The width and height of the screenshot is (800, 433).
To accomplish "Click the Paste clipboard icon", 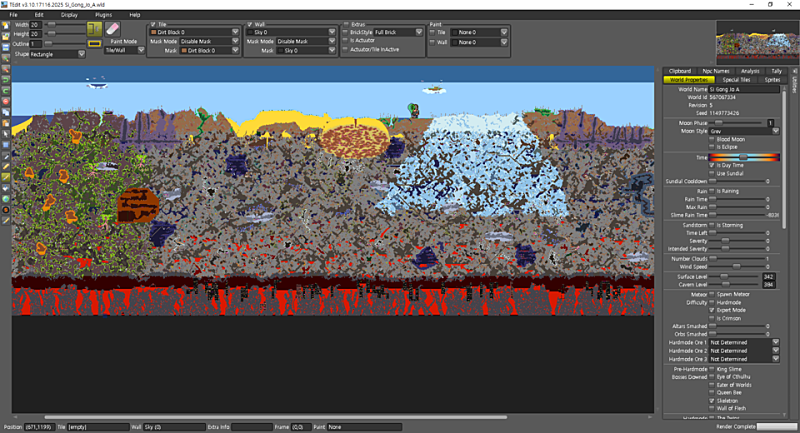I will (x=6, y=123).
